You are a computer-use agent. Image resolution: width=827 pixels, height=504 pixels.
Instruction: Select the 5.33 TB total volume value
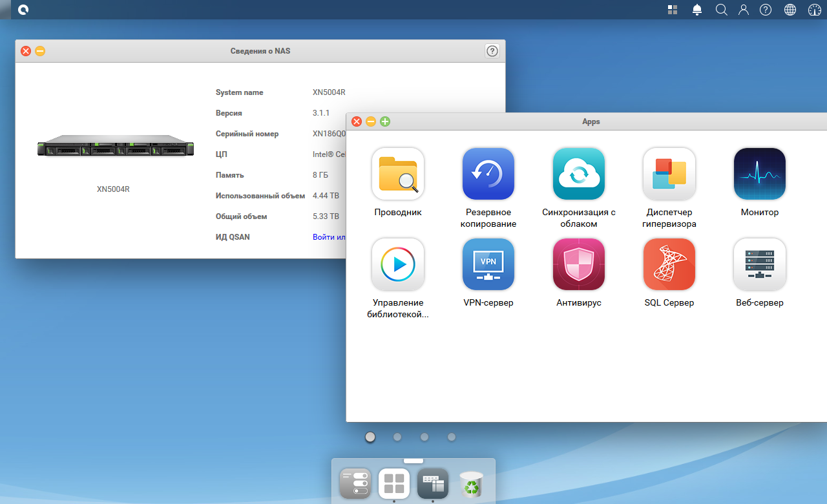click(x=326, y=216)
